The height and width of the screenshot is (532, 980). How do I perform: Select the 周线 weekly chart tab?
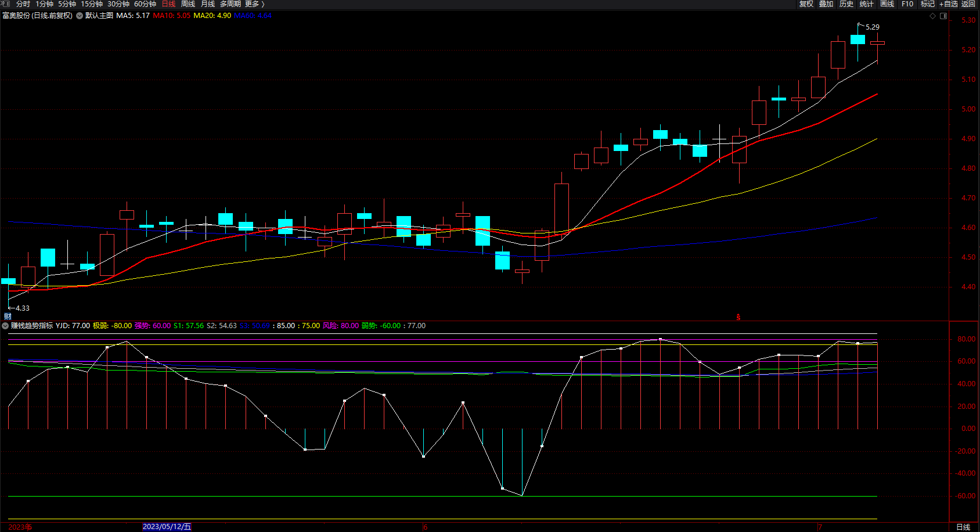tap(188, 4)
